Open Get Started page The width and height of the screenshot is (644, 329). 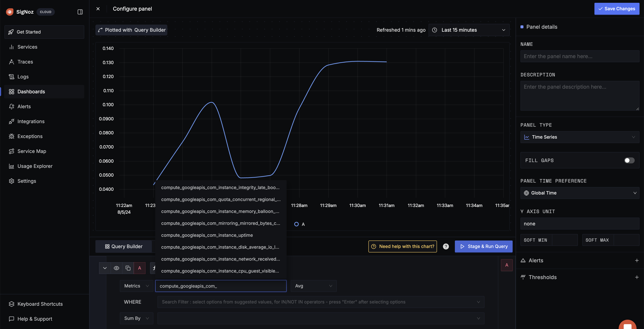tap(44, 32)
